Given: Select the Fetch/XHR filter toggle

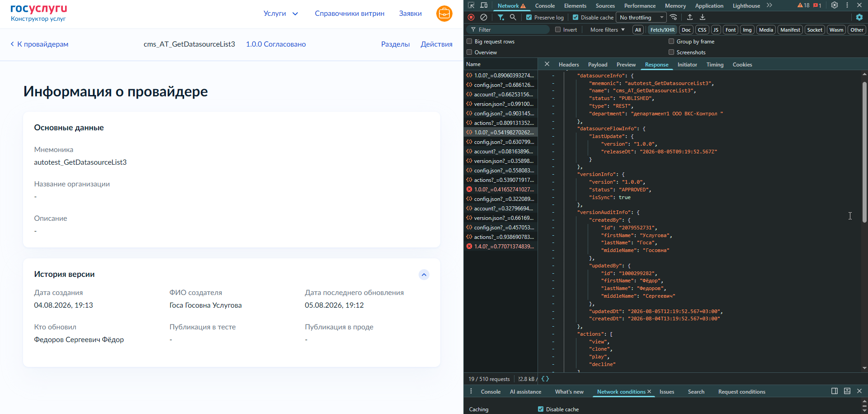Looking at the screenshot, I should [662, 29].
